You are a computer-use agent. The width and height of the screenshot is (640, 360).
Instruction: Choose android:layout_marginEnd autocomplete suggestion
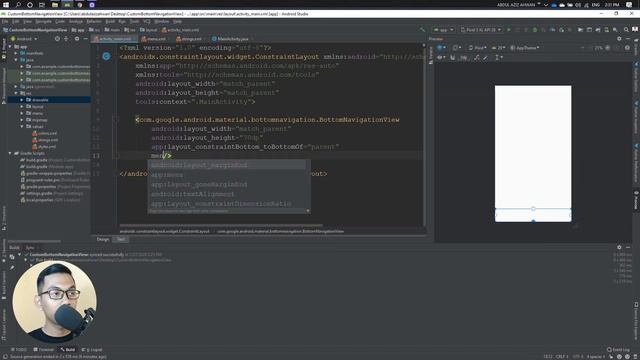[227, 165]
